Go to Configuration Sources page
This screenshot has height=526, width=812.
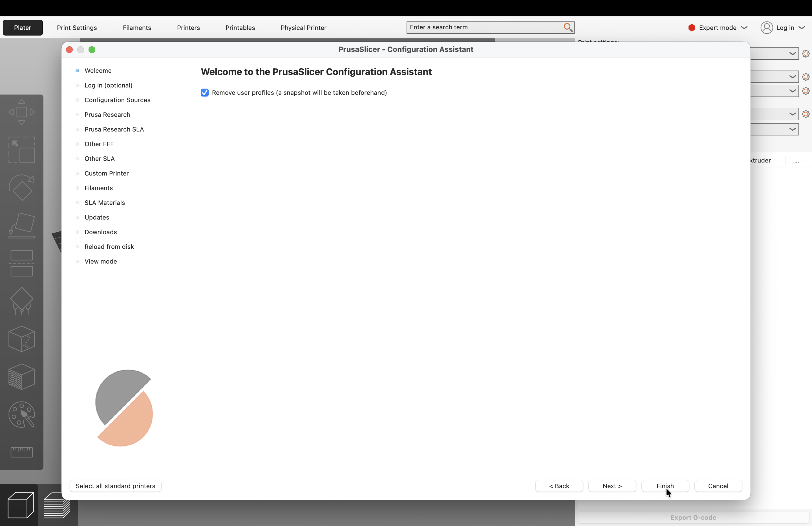tap(117, 100)
